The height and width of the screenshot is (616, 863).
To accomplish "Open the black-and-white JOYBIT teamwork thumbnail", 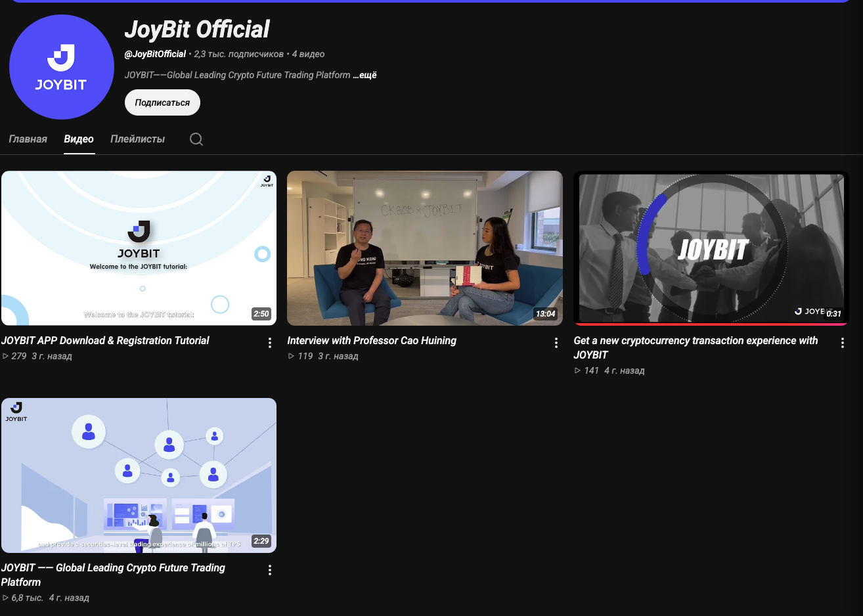I will 711,248.
